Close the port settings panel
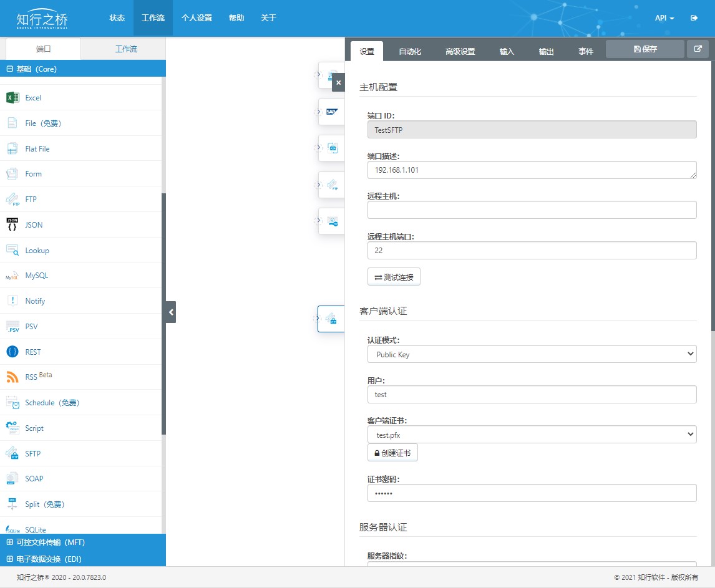Image resolution: width=715 pixels, height=588 pixels. [x=338, y=82]
